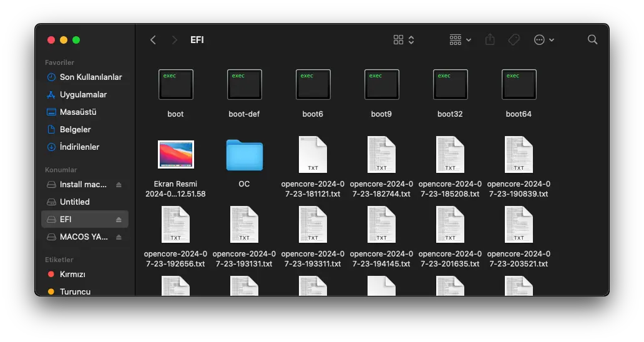Click the Etiketler section header
Viewport: 644px width, 342px height.
[x=59, y=260]
